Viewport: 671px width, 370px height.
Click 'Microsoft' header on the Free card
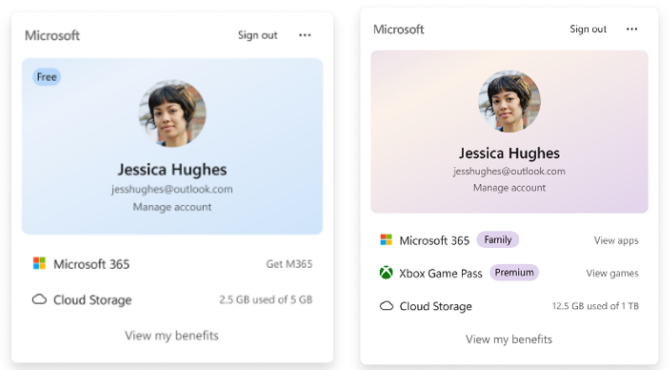pos(52,35)
